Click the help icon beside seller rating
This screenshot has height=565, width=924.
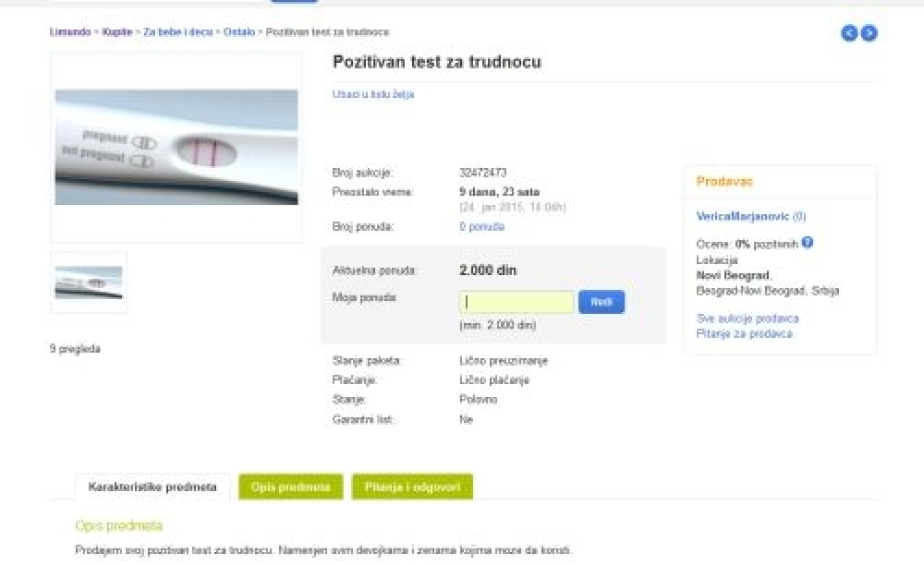click(808, 243)
